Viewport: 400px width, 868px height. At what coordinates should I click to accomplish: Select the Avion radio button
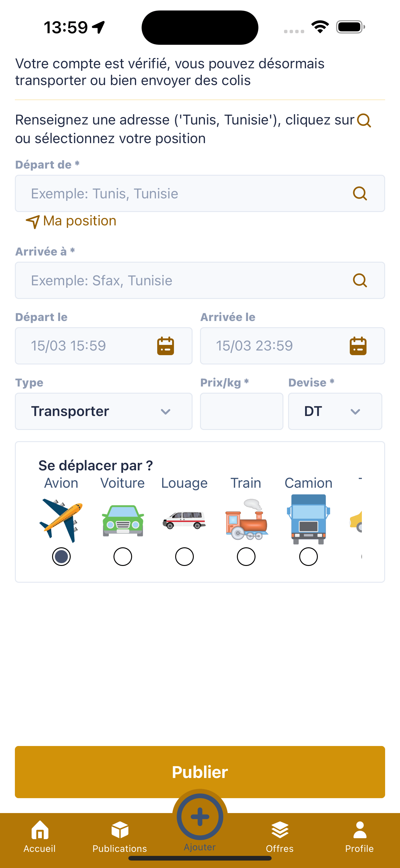coord(61,557)
